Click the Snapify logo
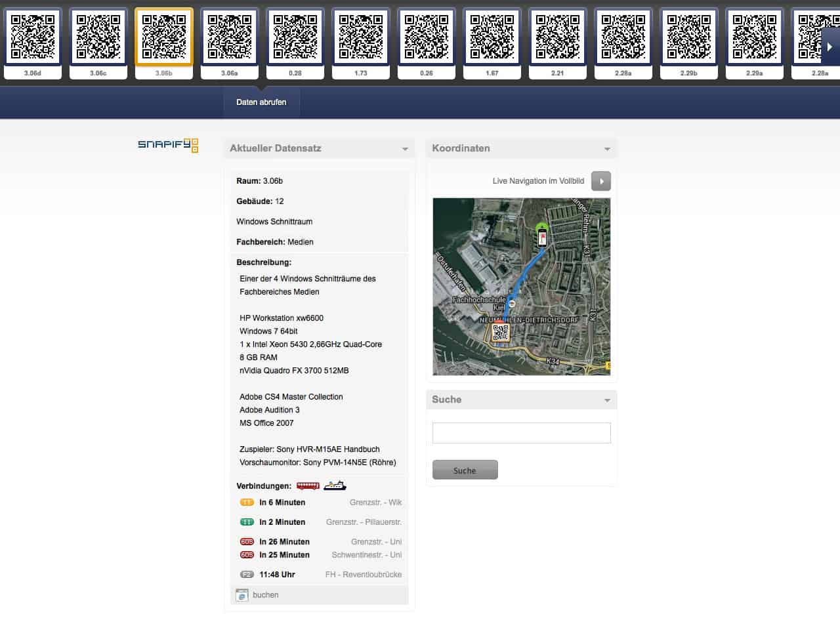Image resolution: width=840 pixels, height=639 pixels. [168, 145]
